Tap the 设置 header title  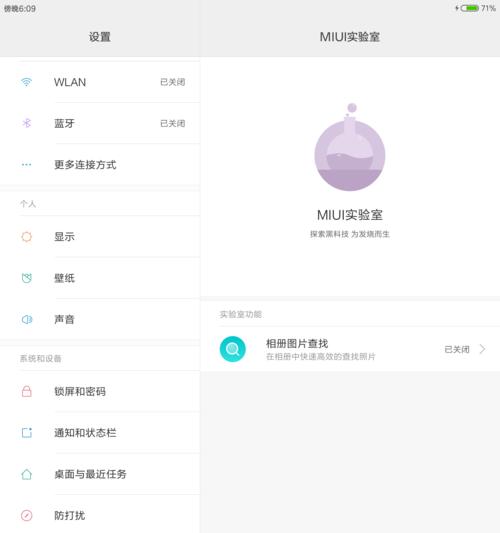coord(100,37)
